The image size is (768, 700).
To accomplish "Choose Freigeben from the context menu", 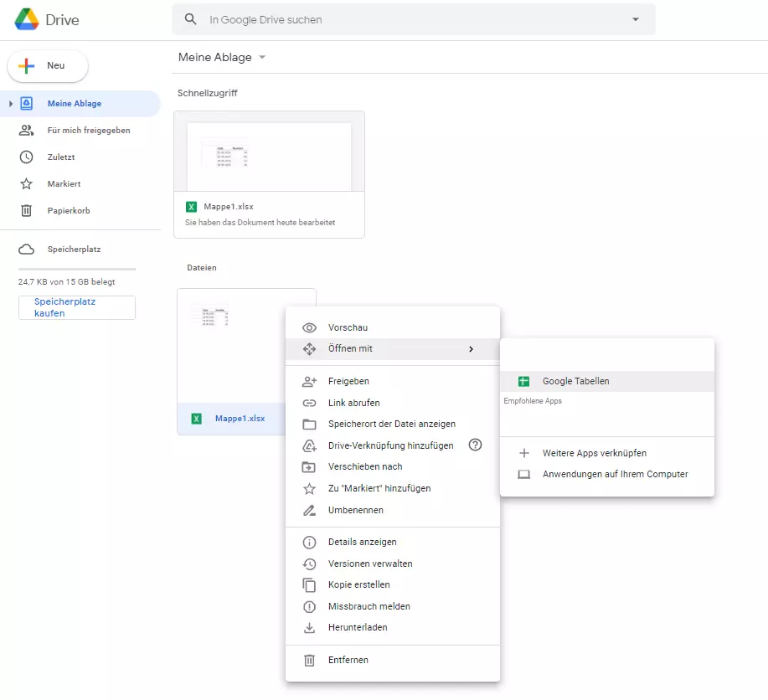I will [392, 381].
